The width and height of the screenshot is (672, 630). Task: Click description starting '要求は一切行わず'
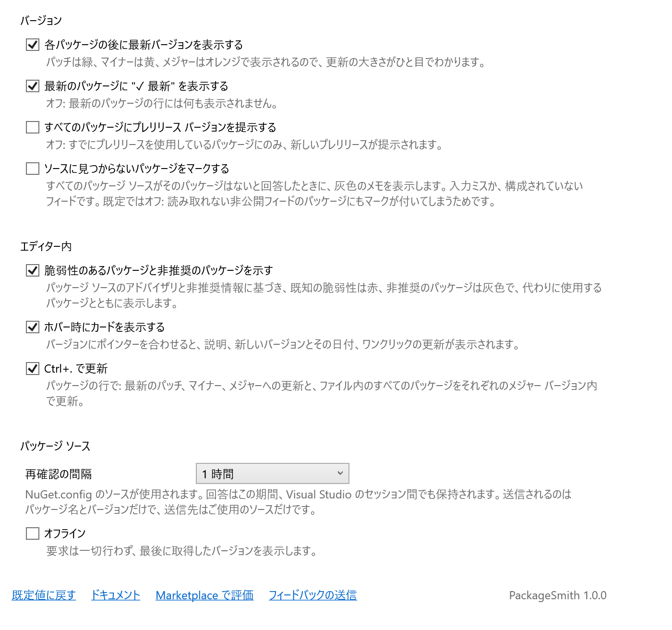tap(182, 551)
